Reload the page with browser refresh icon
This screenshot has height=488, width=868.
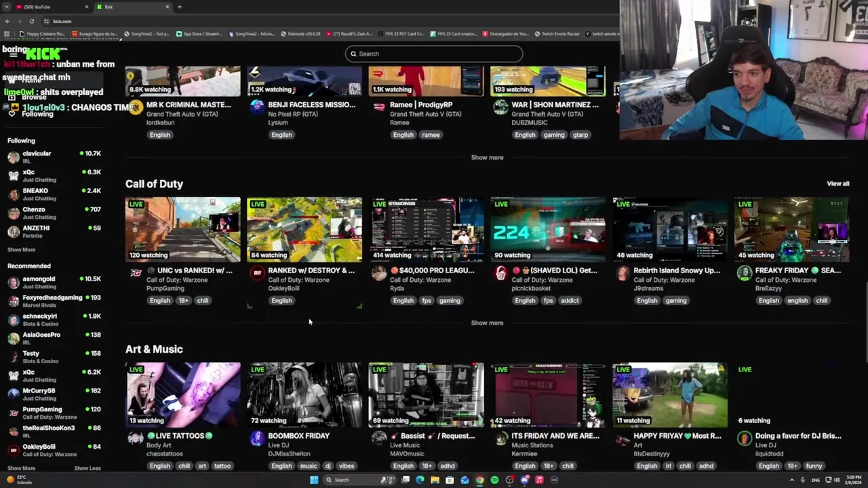(31, 21)
